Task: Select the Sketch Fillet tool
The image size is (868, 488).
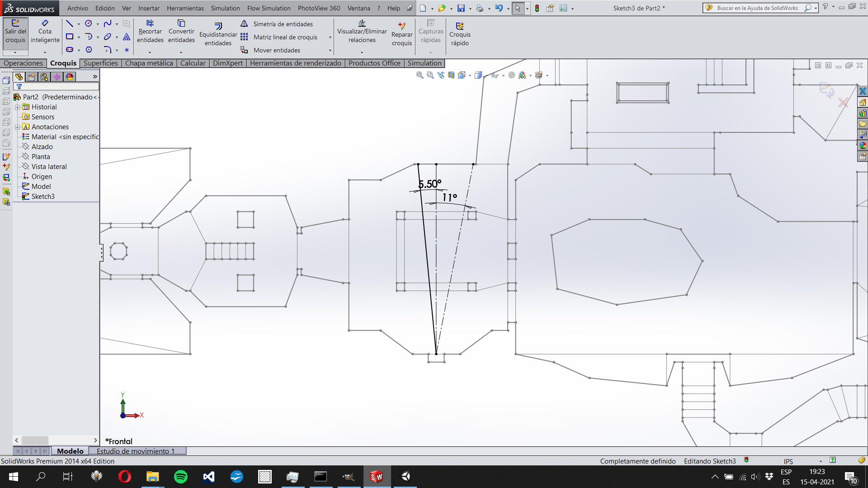Action: click(108, 50)
